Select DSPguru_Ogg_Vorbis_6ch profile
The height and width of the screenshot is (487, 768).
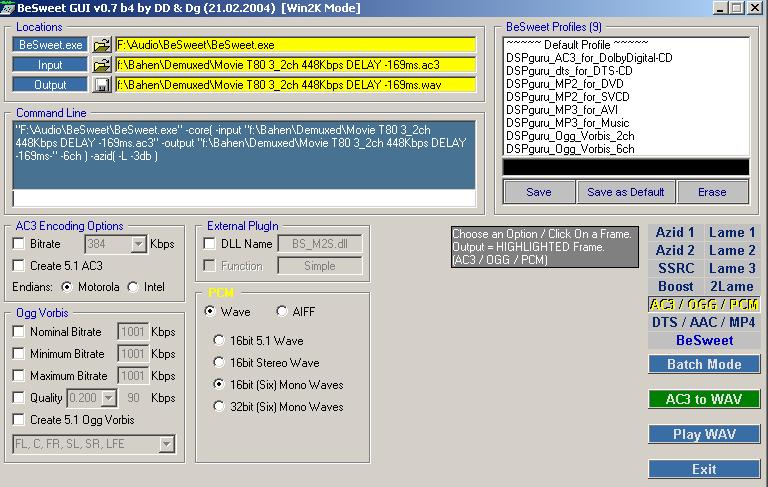[x=570, y=148]
